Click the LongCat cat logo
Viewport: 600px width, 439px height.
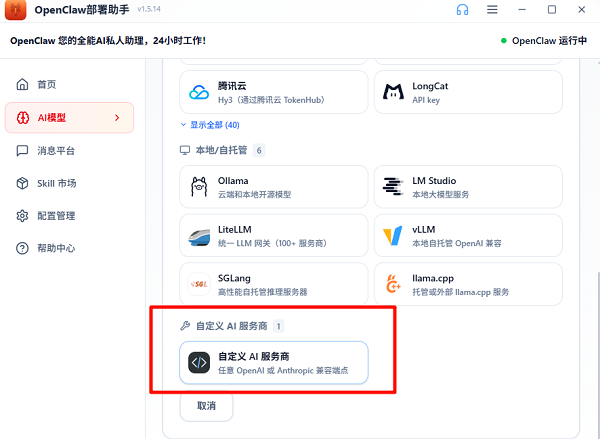coord(393,92)
